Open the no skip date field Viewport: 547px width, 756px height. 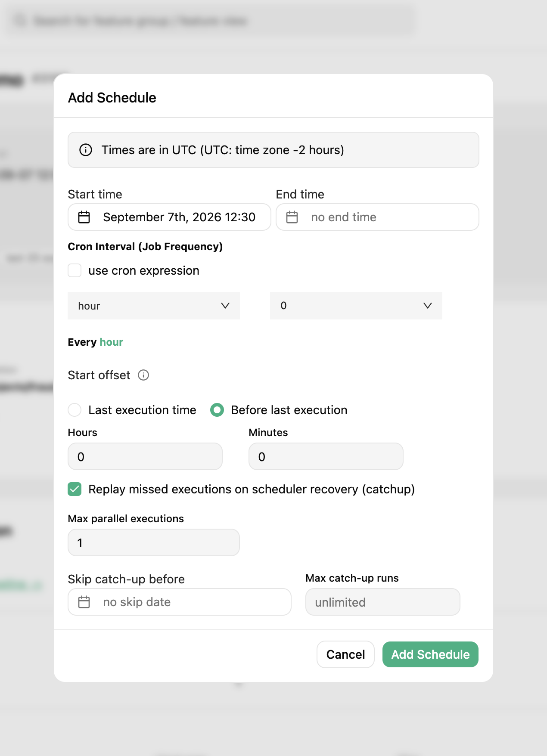(180, 602)
